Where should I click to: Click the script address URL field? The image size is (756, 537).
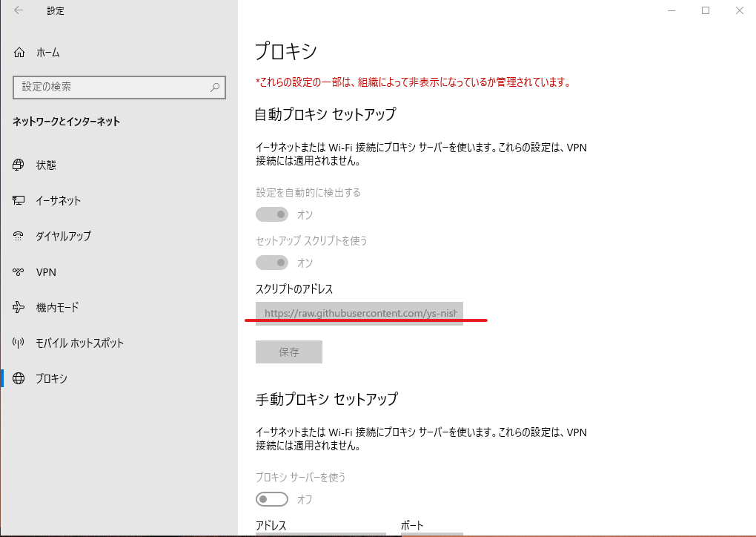click(359, 314)
